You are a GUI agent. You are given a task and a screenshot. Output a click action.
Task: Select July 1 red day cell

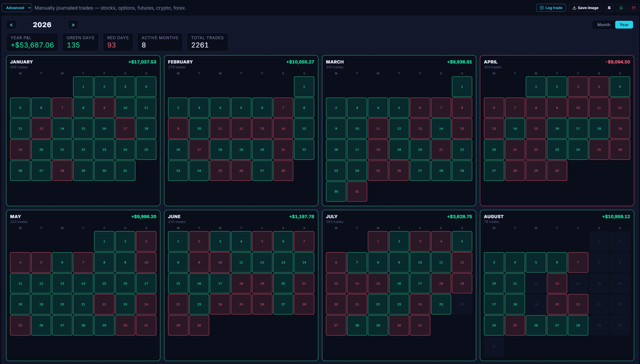(x=378, y=241)
